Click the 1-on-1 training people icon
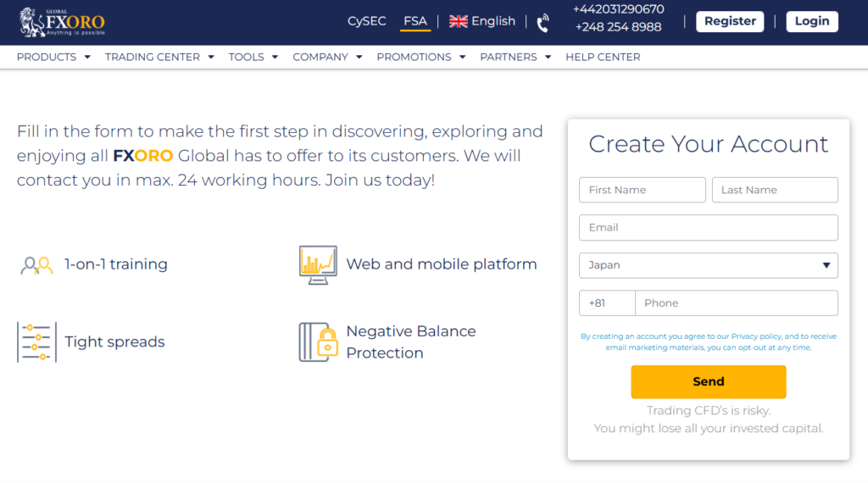 click(x=36, y=265)
